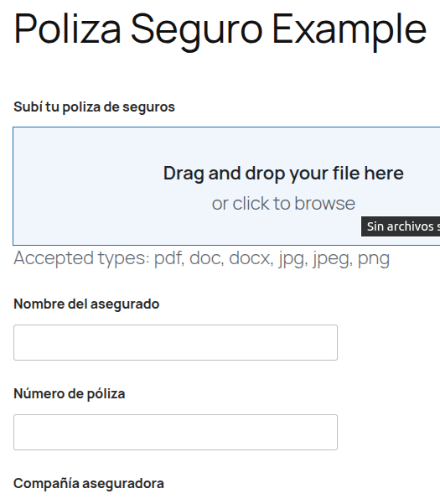
Task: Focus the Nombre del asegurado input field
Action: click(x=175, y=342)
